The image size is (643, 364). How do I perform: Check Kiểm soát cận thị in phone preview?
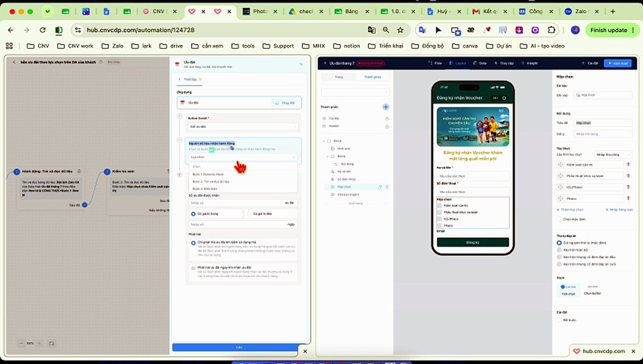pos(439,206)
